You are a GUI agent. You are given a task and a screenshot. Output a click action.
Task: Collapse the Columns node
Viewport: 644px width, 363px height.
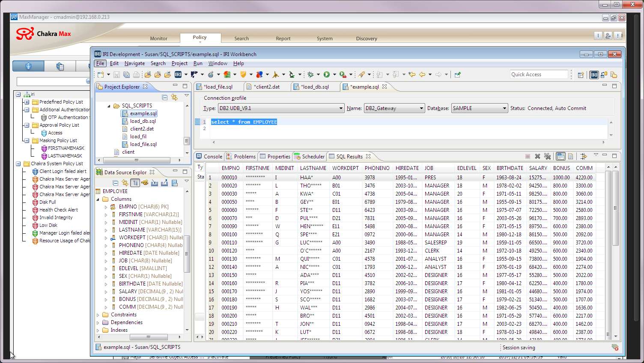(98, 199)
